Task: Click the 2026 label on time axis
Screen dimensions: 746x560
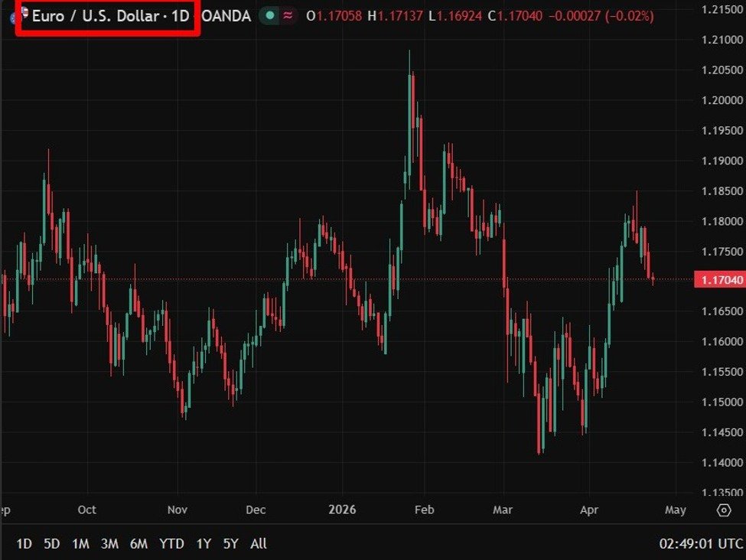Action: coord(341,510)
